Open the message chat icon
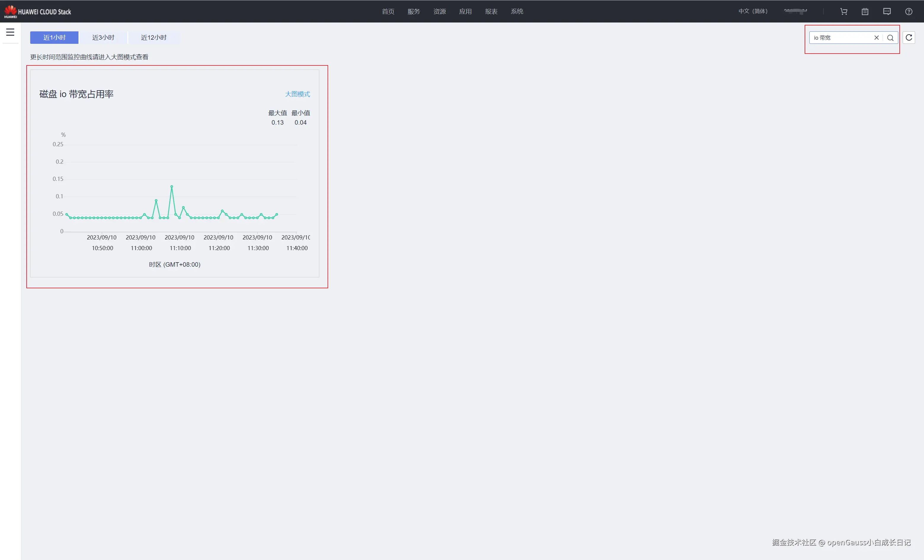 point(887,12)
